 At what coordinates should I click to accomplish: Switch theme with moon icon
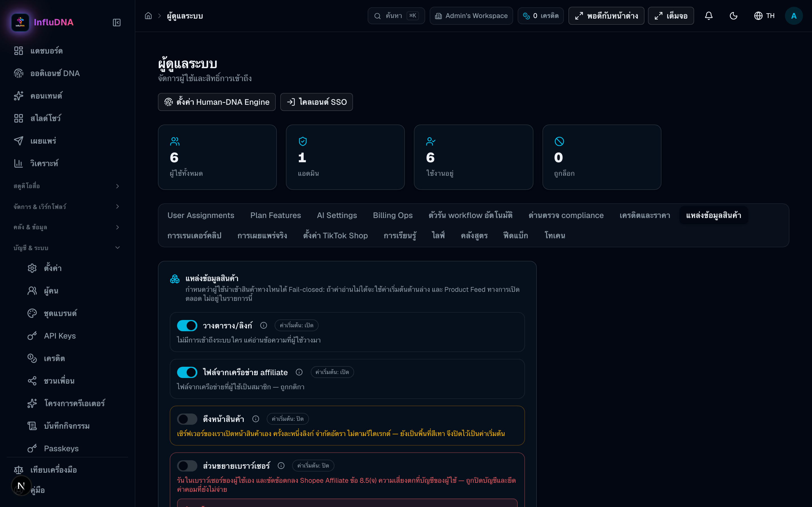(x=734, y=16)
